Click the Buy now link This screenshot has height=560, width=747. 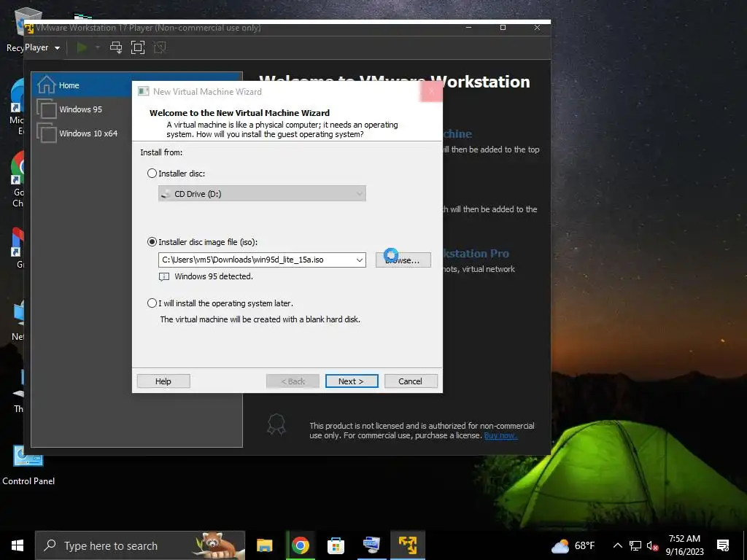point(500,435)
